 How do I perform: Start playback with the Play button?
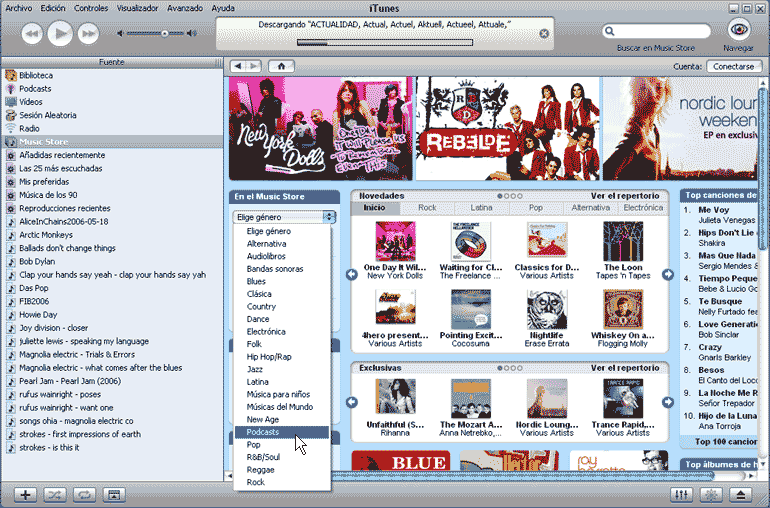point(60,33)
